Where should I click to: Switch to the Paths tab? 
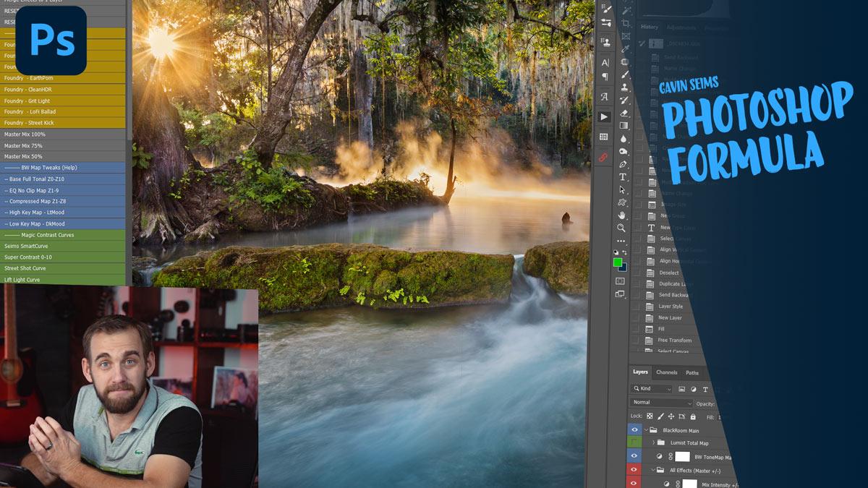pos(692,373)
